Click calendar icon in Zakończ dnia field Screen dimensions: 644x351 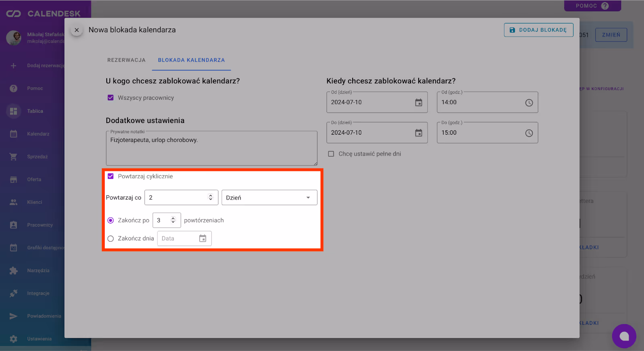point(203,238)
